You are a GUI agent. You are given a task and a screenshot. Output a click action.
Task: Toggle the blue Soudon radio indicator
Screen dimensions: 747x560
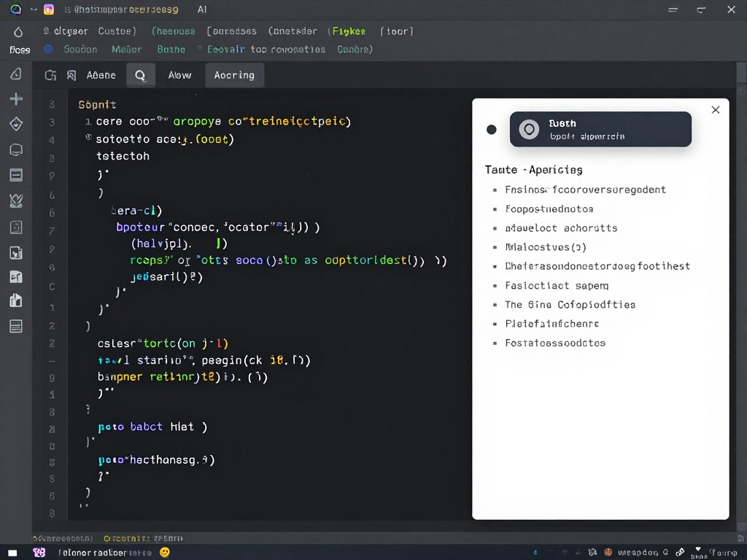[47, 49]
